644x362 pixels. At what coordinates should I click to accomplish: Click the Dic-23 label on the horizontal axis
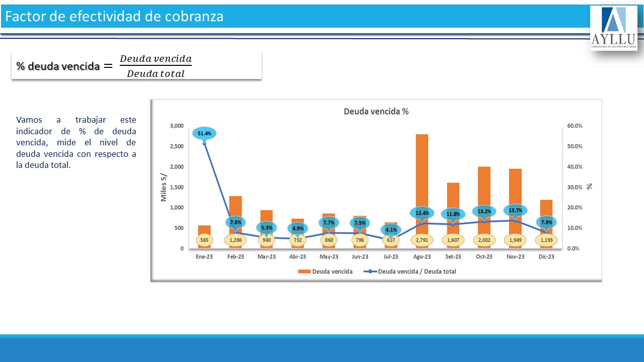(546, 256)
